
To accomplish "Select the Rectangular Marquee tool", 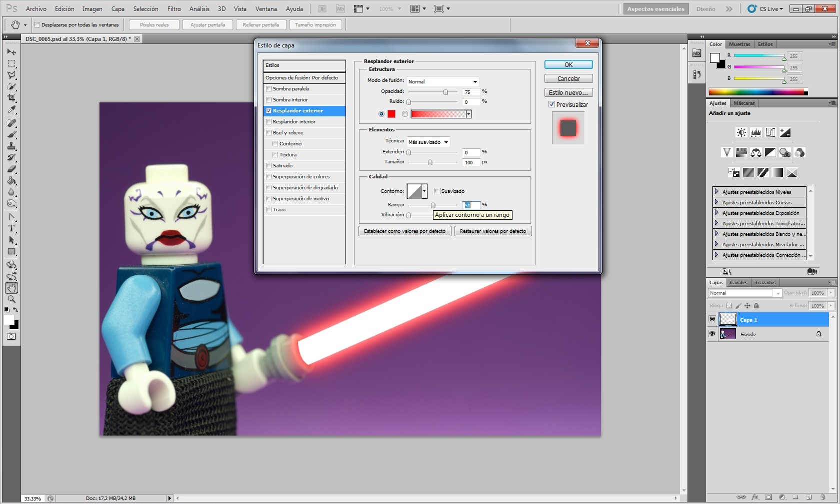I will (x=11, y=63).
